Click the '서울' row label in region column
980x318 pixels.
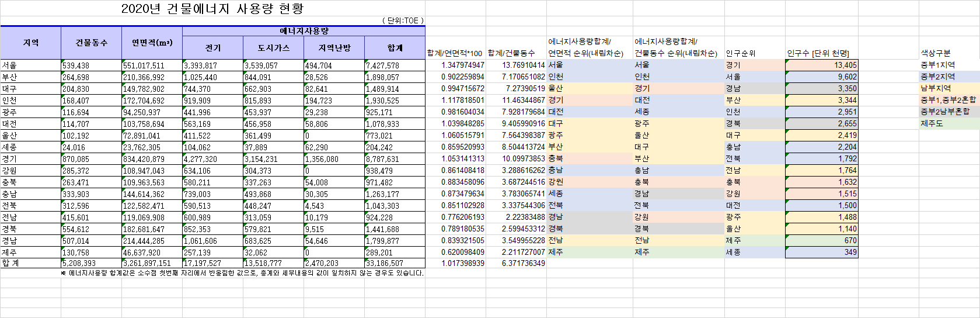pyautogui.click(x=30, y=65)
